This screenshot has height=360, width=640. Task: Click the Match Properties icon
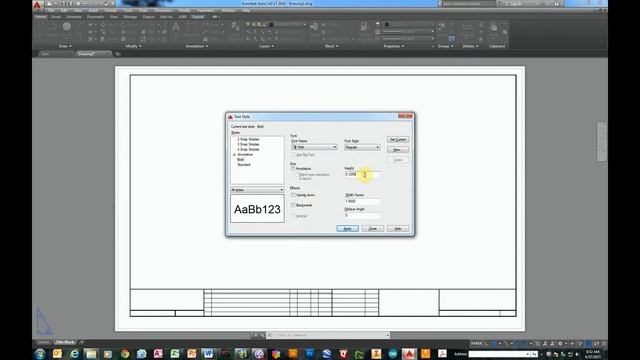(x=364, y=27)
